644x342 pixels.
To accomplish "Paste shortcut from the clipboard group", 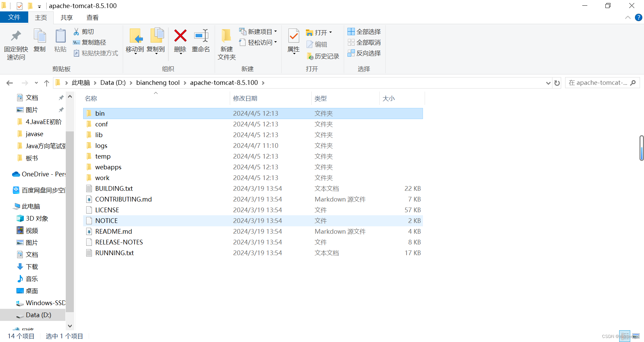I will 96,53.
